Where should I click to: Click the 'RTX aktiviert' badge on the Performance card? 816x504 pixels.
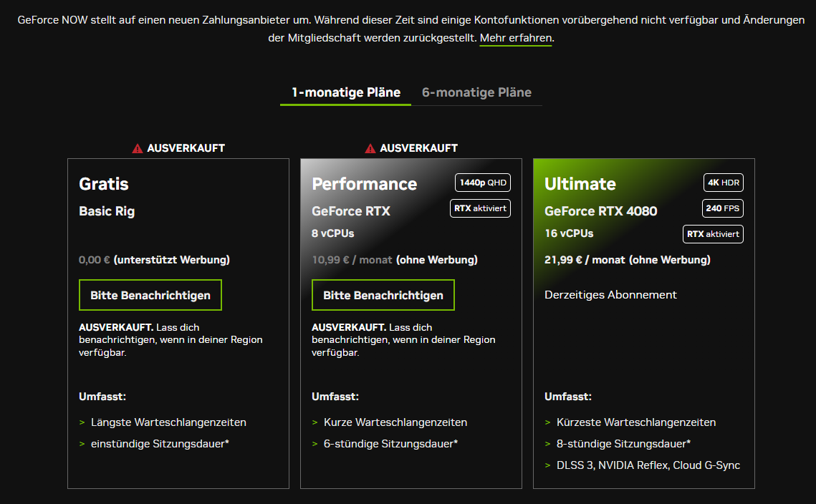(x=480, y=208)
